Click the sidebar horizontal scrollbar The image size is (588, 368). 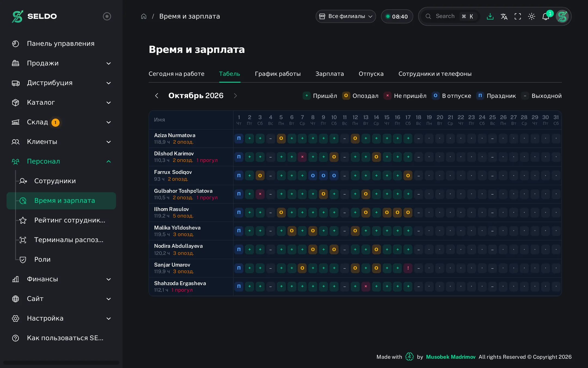[61, 363]
